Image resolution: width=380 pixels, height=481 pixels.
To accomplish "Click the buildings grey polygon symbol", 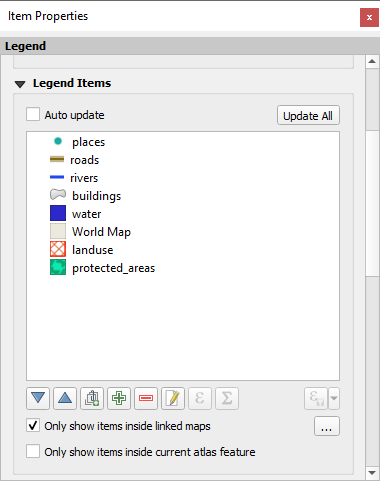I will pos(58,195).
